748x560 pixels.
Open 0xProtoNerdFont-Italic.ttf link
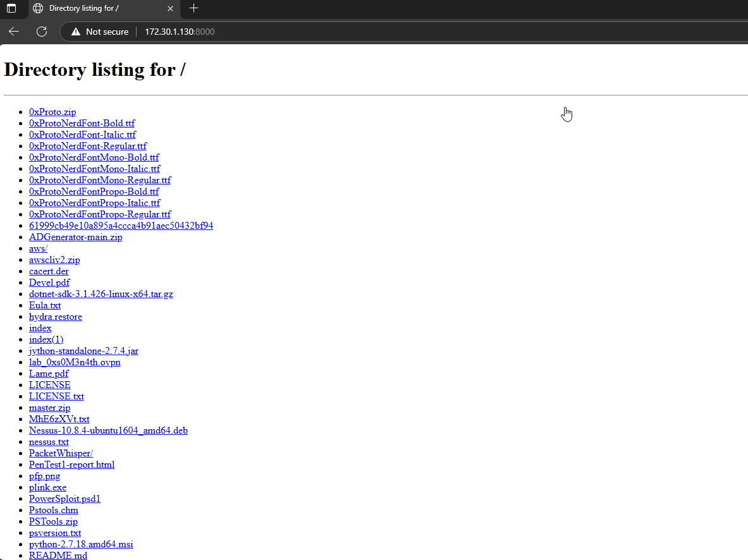click(83, 135)
